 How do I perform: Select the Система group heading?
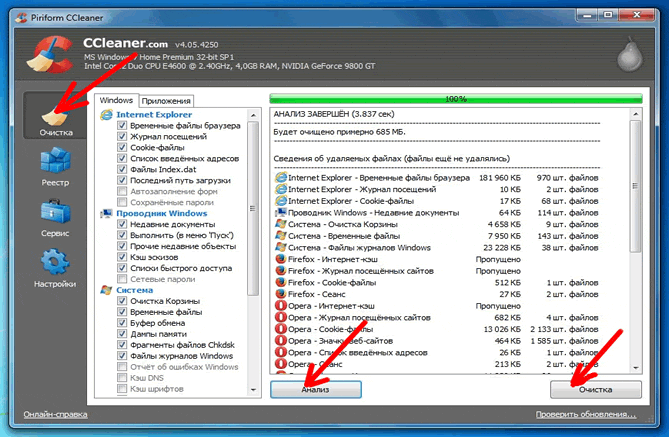(134, 290)
